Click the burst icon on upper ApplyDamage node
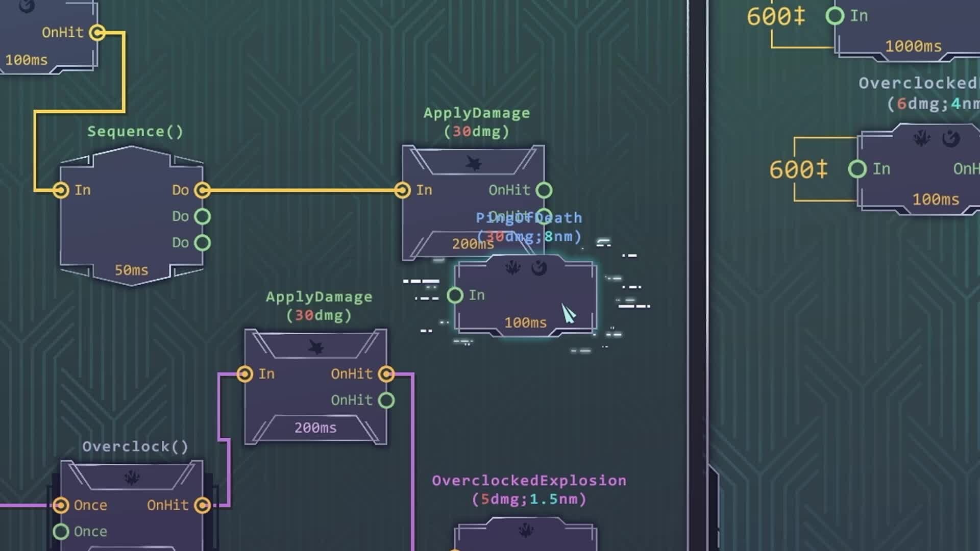 click(x=474, y=163)
